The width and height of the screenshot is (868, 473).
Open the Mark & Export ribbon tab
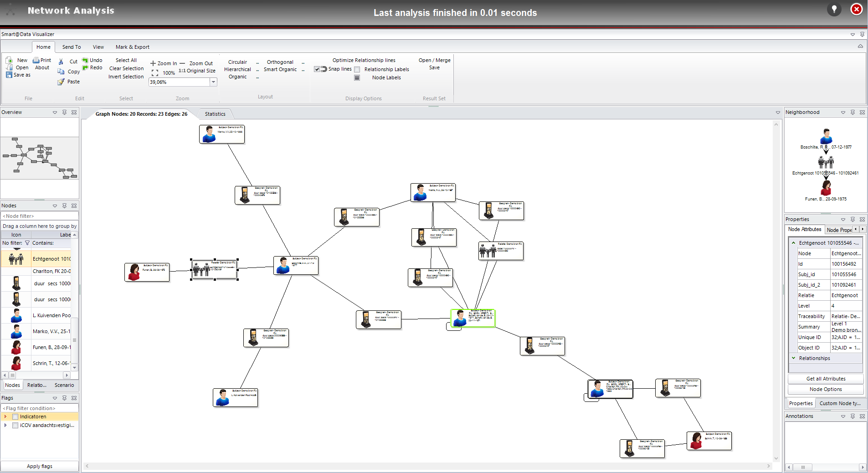pos(132,47)
